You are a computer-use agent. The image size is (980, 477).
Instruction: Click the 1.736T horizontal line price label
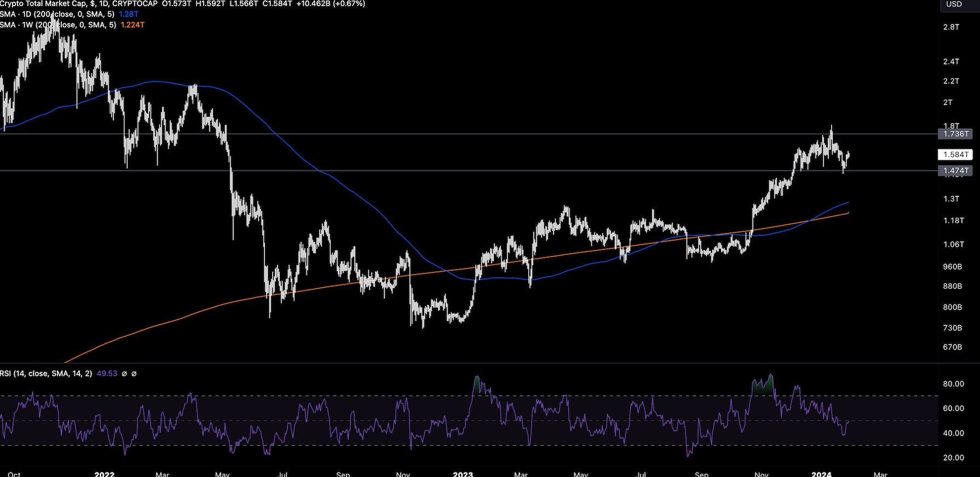click(x=956, y=134)
